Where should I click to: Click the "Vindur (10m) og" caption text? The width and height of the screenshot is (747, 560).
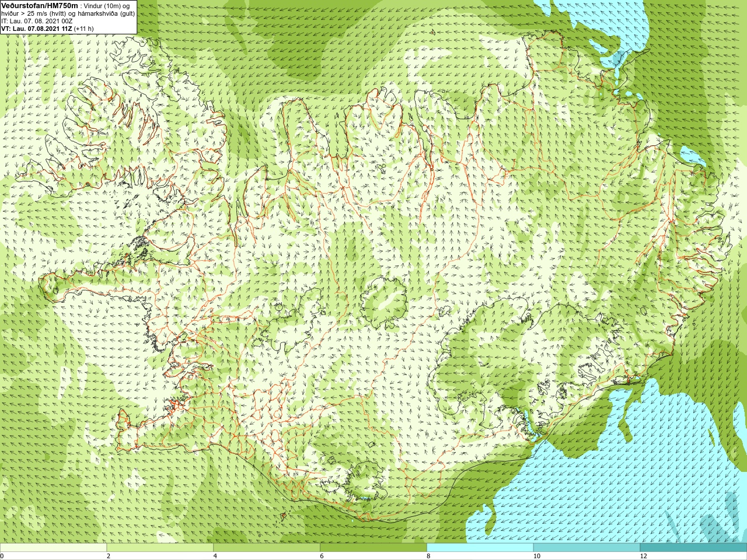point(107,6)
